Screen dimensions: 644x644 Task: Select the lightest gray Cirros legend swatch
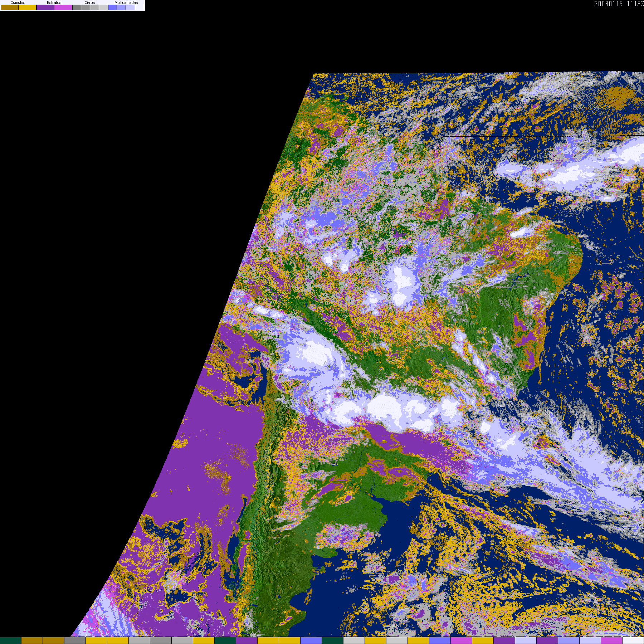[103, 7]
